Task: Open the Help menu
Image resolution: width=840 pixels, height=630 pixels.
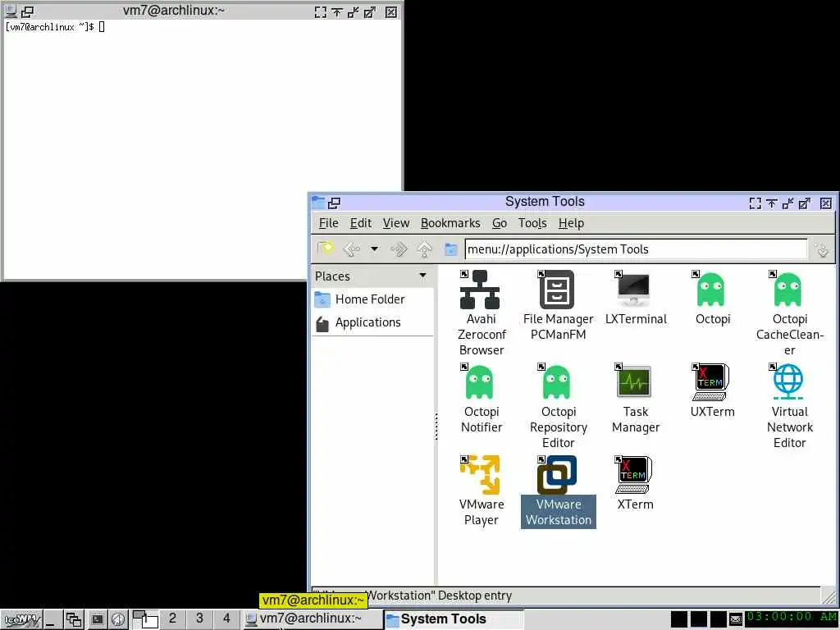Action: click(x=571, y=223)
